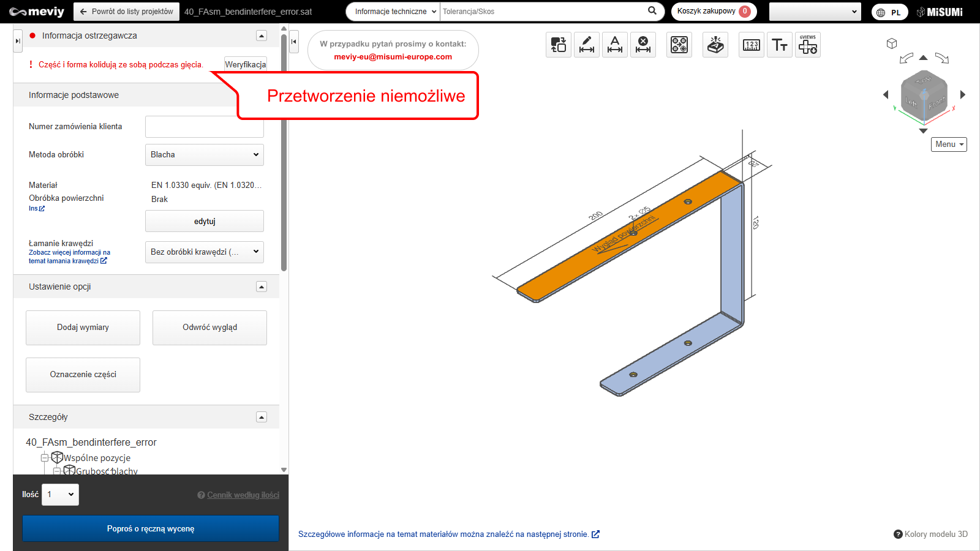Image resolution: width=980 pixels, height=551 pixels.
Task: Collapse the Ustawienie opcji section
Action: point(262,287)
